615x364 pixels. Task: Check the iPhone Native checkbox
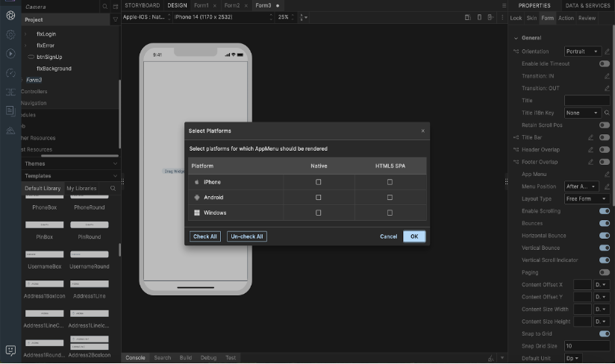pyautogui.click(x=319, y=182)
